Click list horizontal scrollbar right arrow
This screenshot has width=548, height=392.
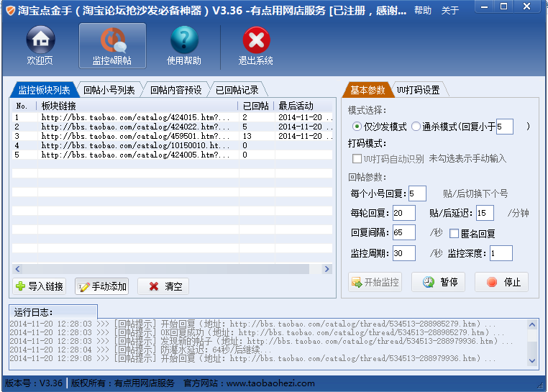point(327,269)
